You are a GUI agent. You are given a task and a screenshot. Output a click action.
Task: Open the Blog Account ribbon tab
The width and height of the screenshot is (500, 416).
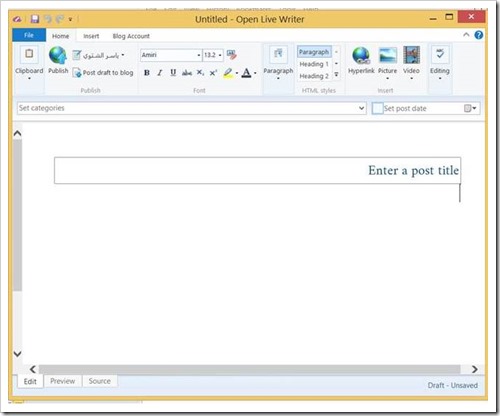131,36
